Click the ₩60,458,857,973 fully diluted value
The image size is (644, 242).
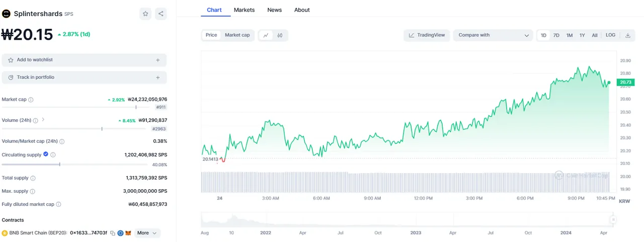(x=148, y=204)
